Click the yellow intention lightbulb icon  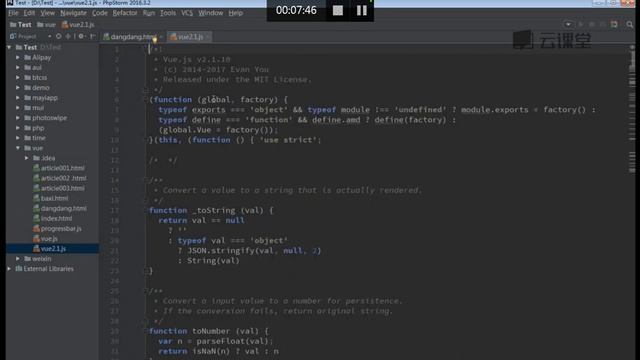tap(155, 40)
